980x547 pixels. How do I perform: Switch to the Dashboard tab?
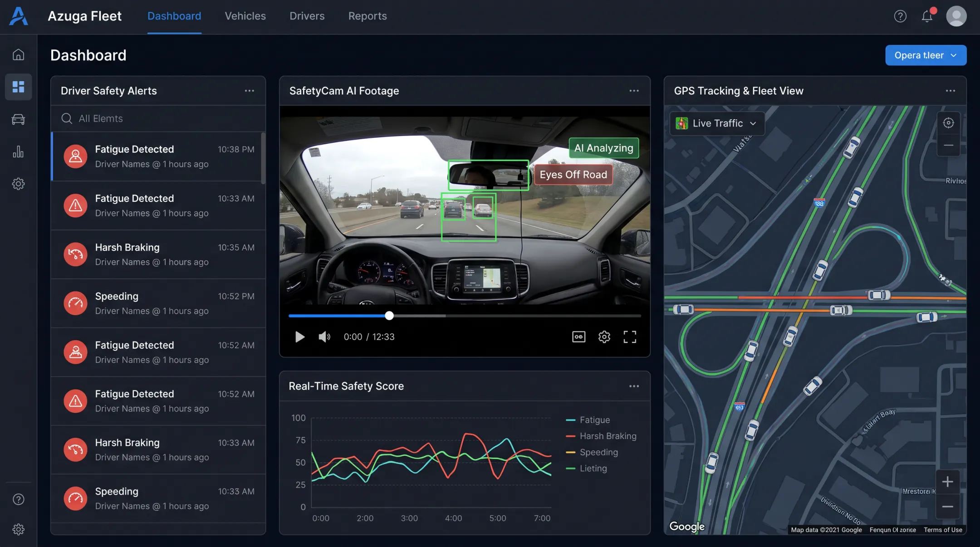pos(174,16)
